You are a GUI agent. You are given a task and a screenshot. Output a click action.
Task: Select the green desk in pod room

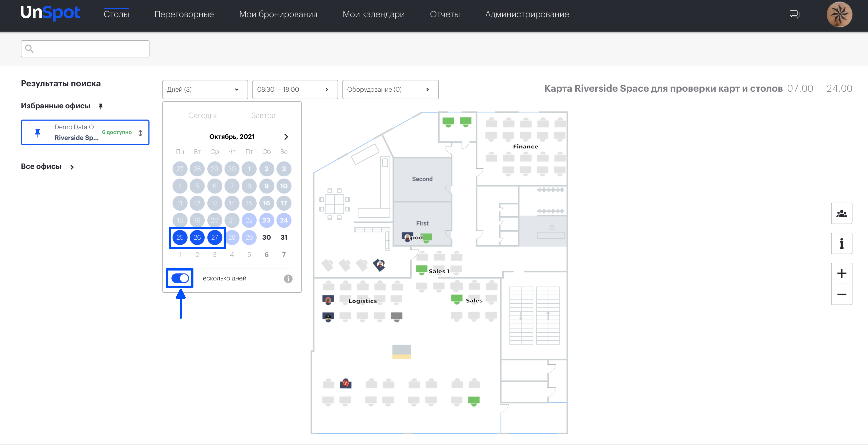[x=427, y=238]
